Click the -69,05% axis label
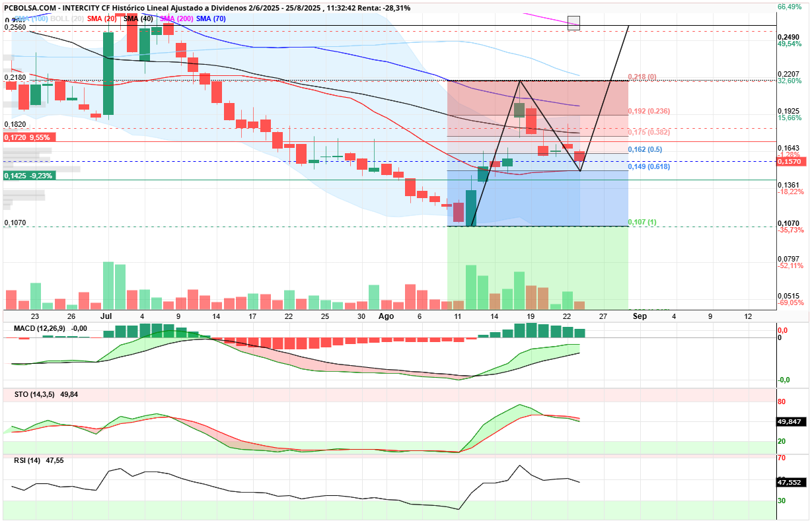The height and width of the screenshot is (523, 812). 790,302
